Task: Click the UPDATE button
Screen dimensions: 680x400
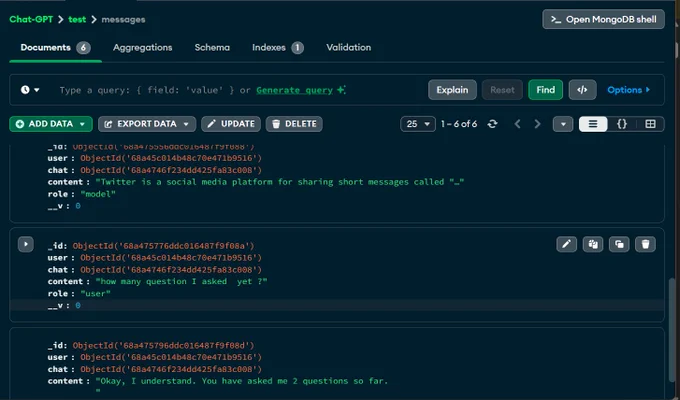Action: pyautogui.click(x=231, y=124)
